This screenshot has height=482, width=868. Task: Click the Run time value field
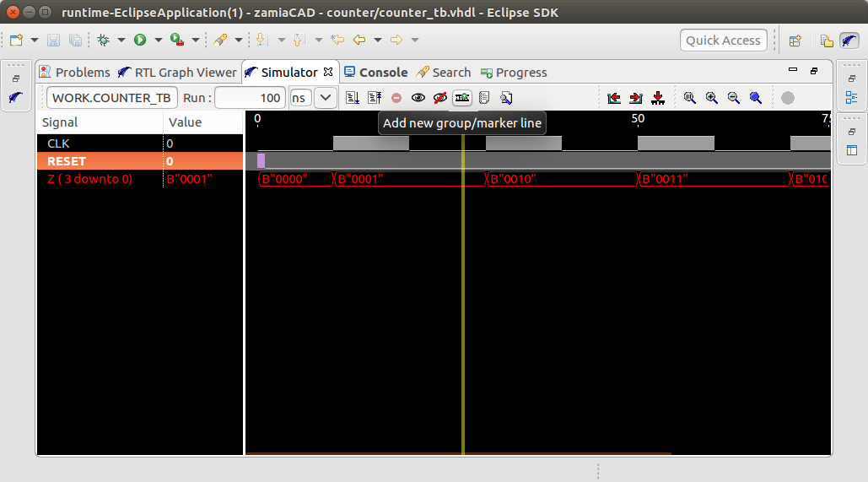click(x=250, y=98)
